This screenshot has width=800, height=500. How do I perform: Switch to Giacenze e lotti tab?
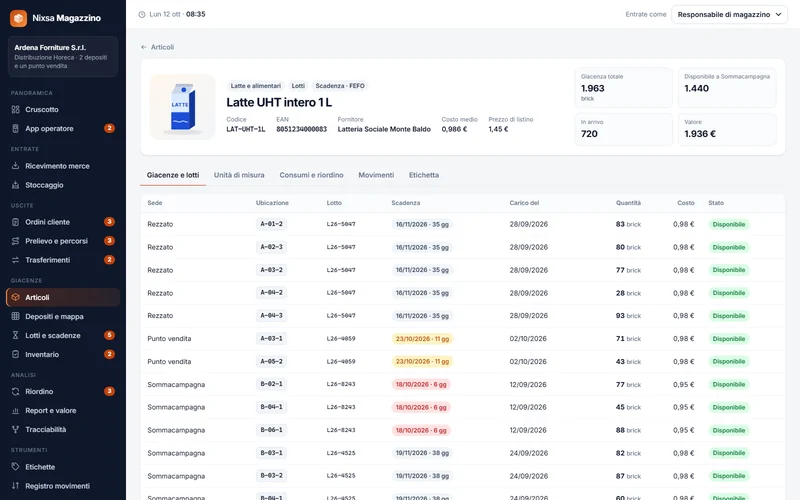pos(173,175)
